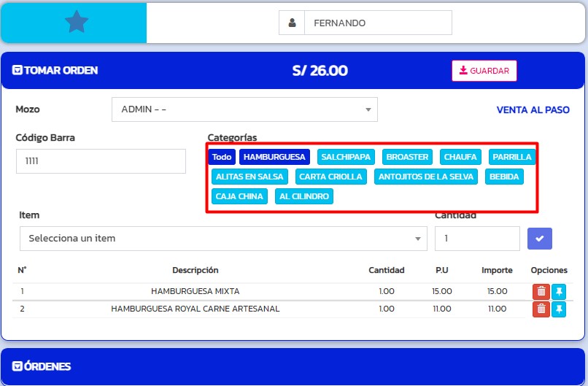Click the user icon beside FERNANDO

click(292, 23)
